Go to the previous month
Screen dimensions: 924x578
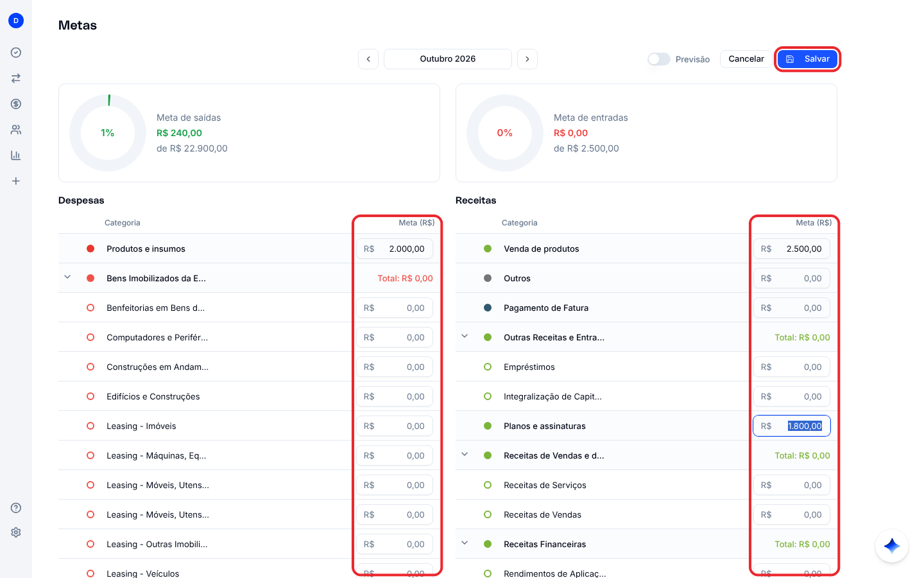368,59
